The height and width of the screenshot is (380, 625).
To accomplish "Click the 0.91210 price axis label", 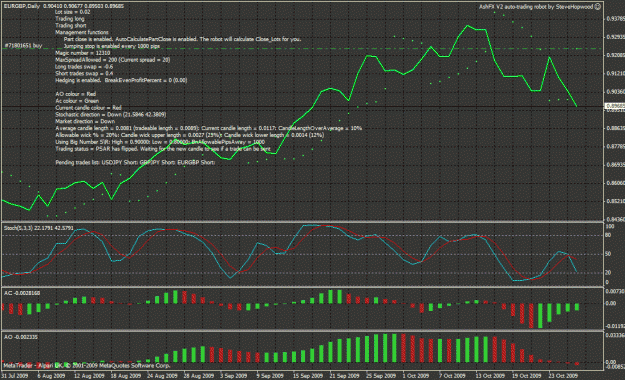I will 615,74.
